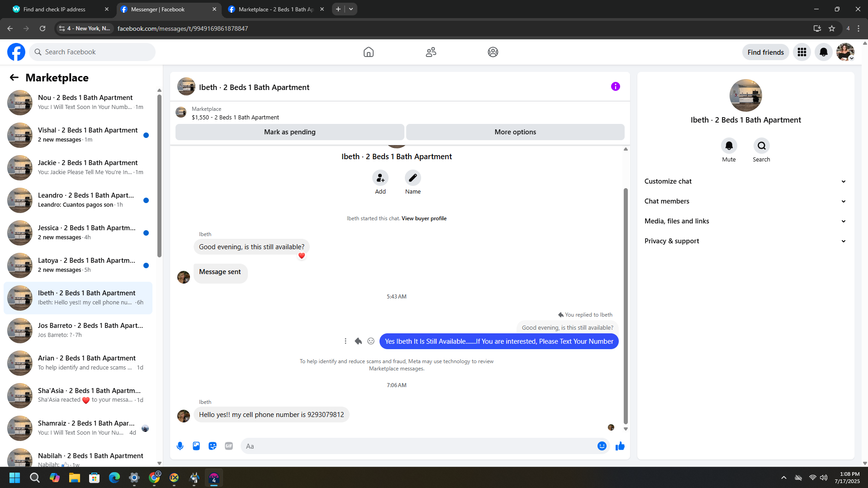Image resolution: width=868 pixels, height=488 pixels.
Task: Open Vishal's apartment conversation
Action: pyautogui.click(x=78, y=135)
